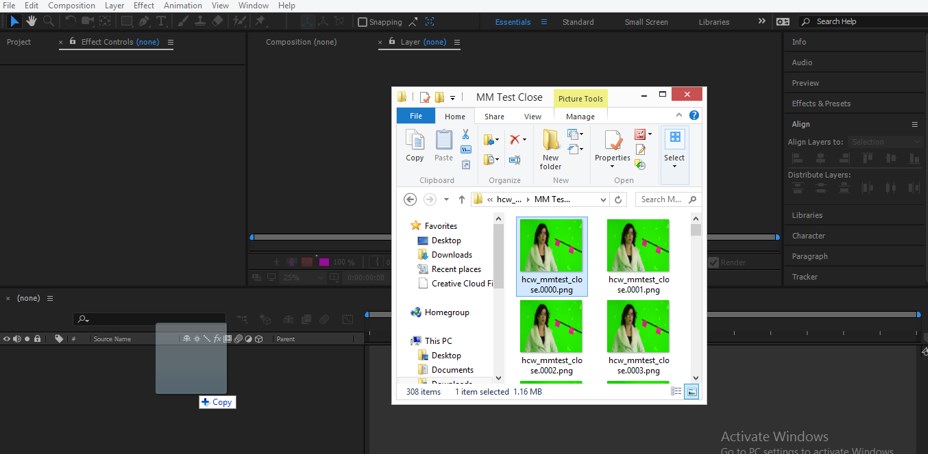The height and width of the screenshot is (454, 928).
Task: Select the Pen tool
Action: (145, 21)
